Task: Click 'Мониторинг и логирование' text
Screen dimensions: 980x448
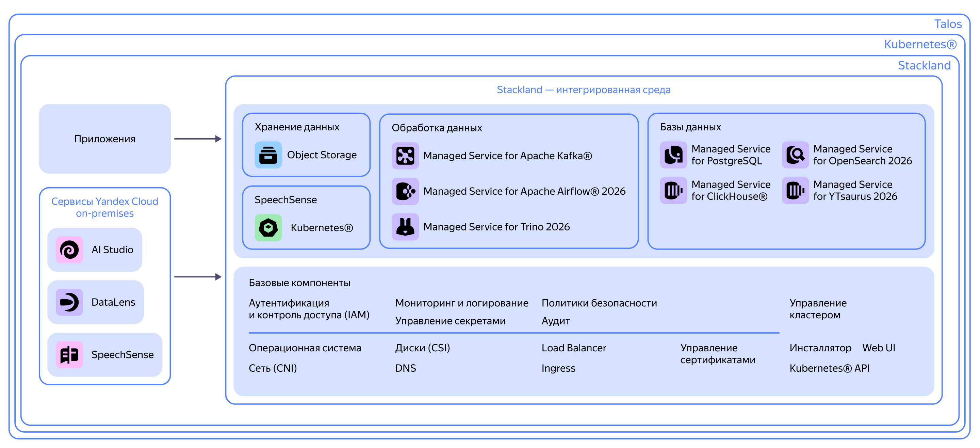Action: pyautogui.click(x=461, y=303)
